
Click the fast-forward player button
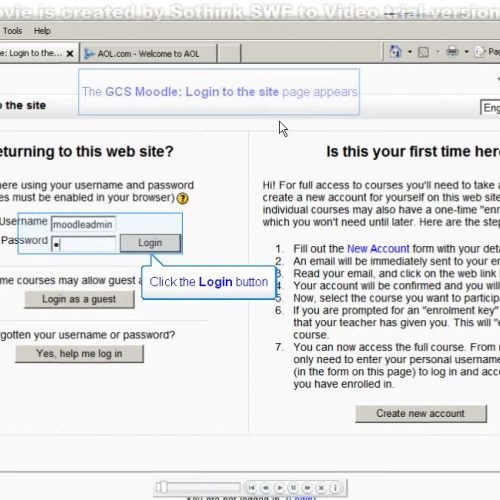pyautogui.click(x=307, y=488)
